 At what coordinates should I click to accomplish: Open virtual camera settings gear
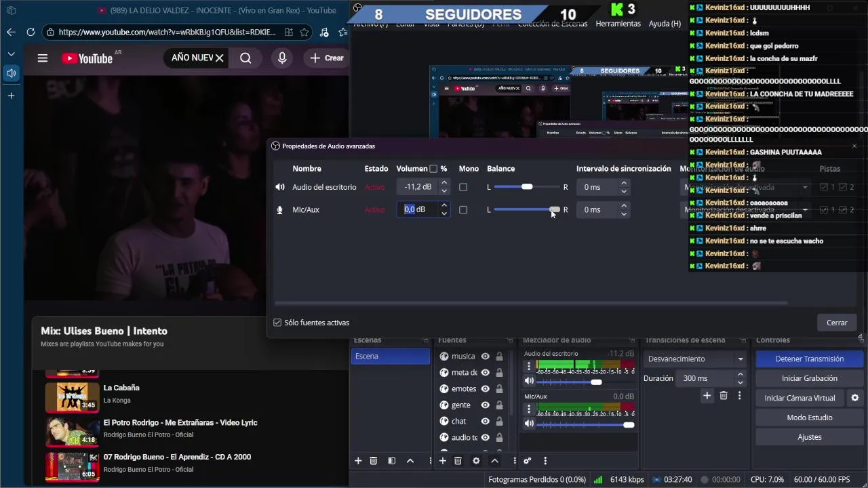point(854,398)
